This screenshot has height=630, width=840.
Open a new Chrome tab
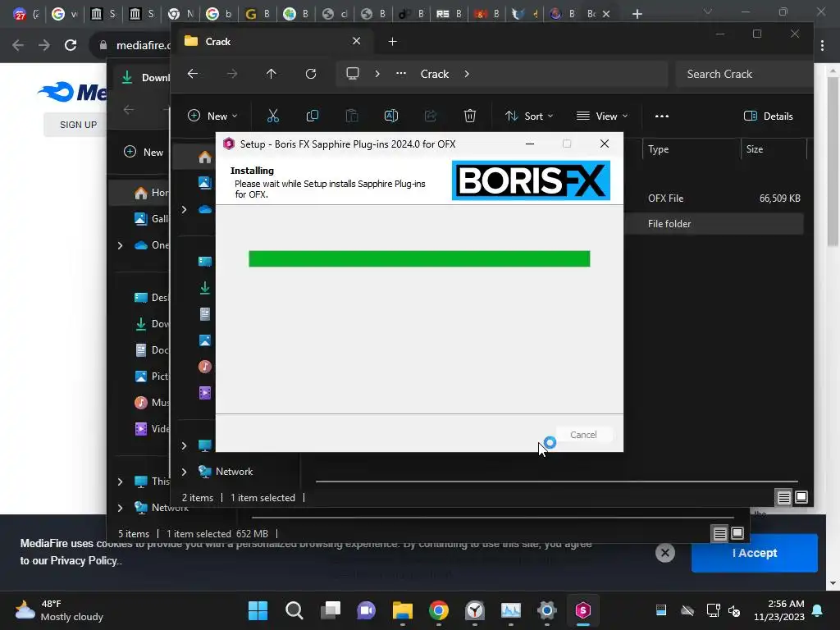point(637,14)
